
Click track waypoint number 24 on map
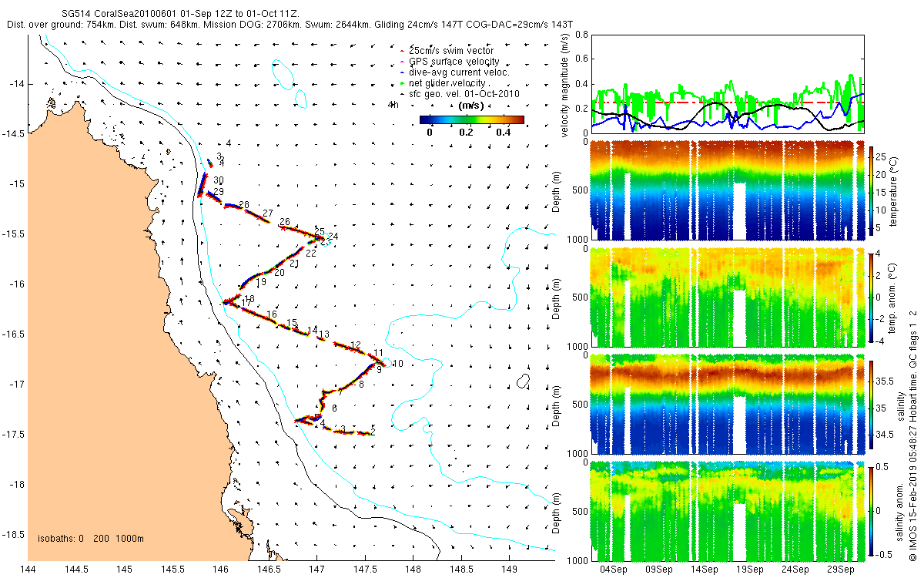(x=333, y=237)
